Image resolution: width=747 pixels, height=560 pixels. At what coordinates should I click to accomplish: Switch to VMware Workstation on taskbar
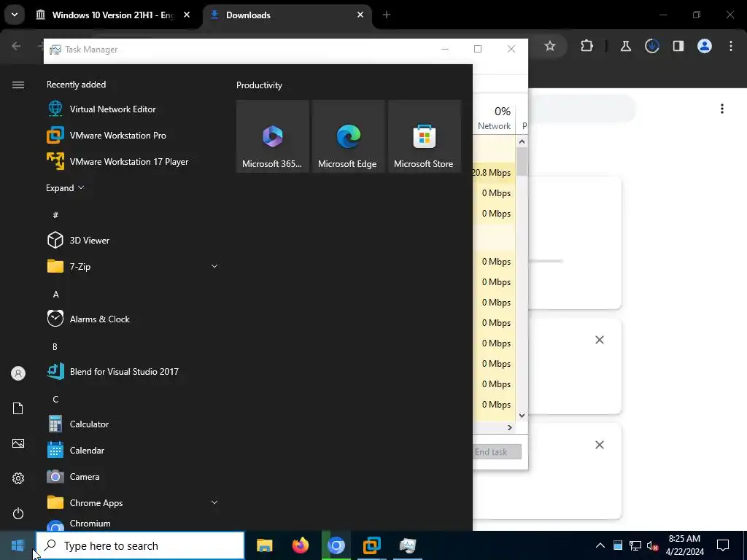click(371, 545)
